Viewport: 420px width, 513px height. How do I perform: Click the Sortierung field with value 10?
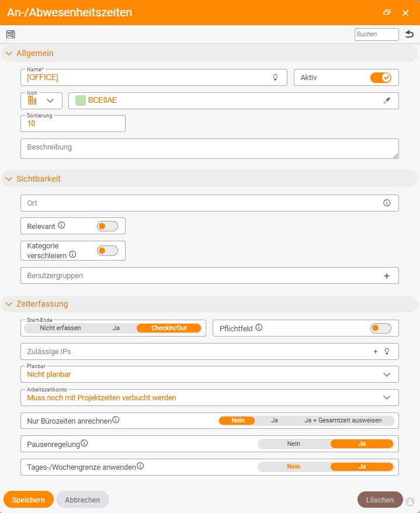(x=73, y=124)
